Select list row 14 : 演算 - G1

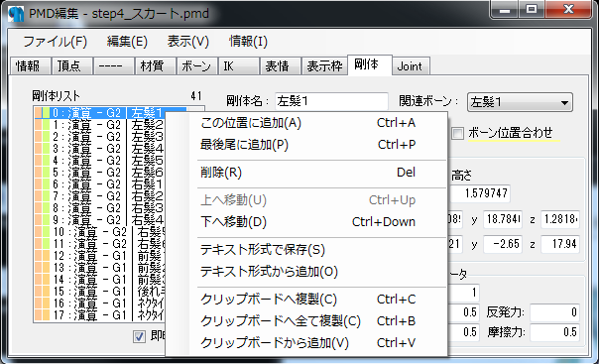point(100,280)
